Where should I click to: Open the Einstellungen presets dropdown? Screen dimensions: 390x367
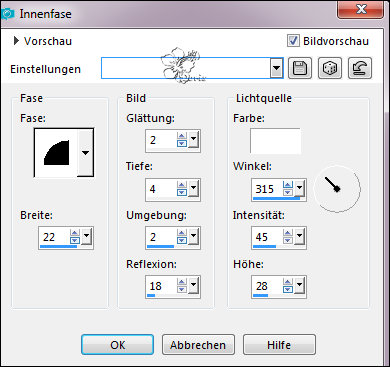click(x=276, y=68)
